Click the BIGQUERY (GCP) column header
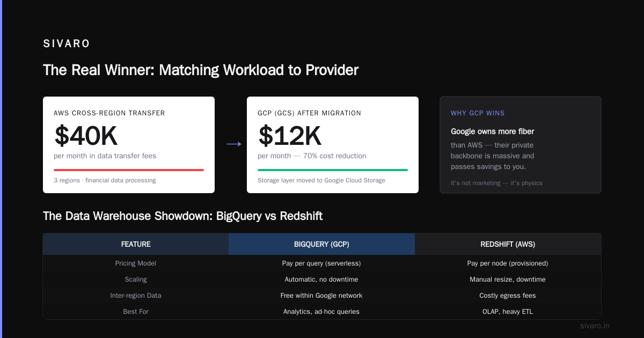This screenshot has height=338, width=644. [321, 244]
